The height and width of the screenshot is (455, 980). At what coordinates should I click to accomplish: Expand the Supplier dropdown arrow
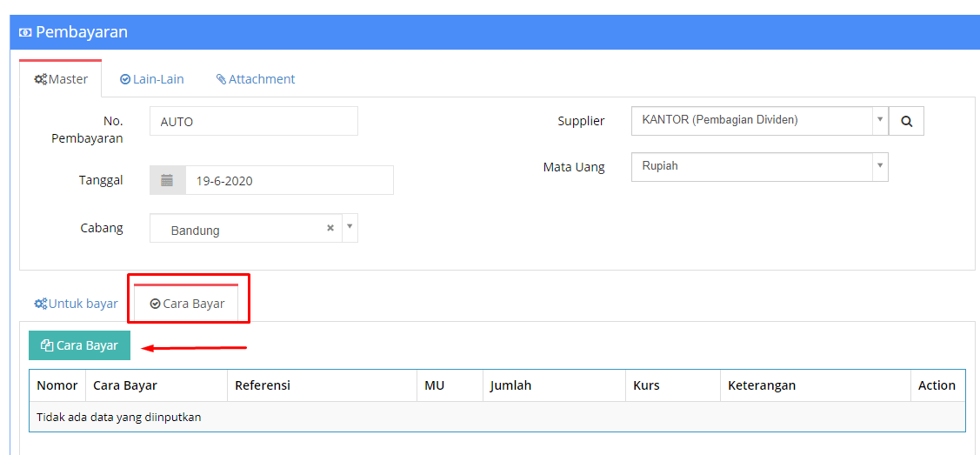880,119
